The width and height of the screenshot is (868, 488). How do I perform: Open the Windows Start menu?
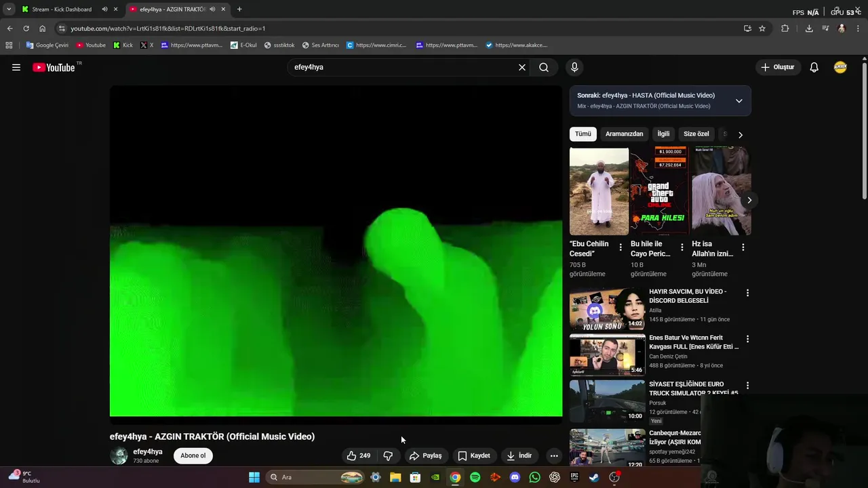pos(254,477)
